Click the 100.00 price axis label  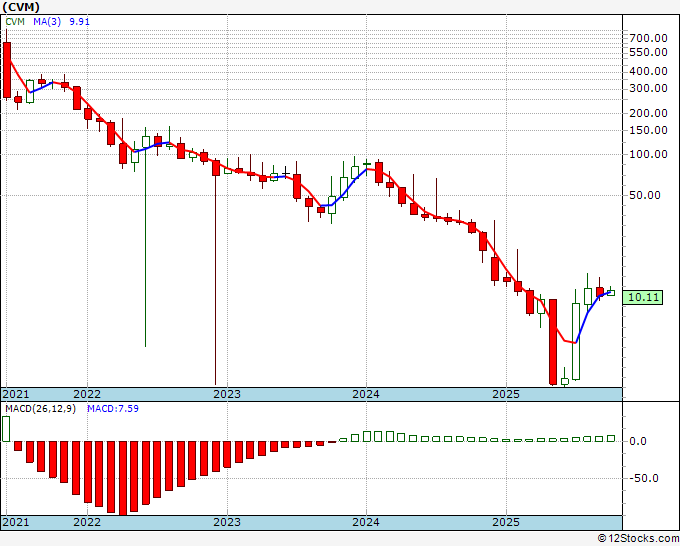click(649, 154)
